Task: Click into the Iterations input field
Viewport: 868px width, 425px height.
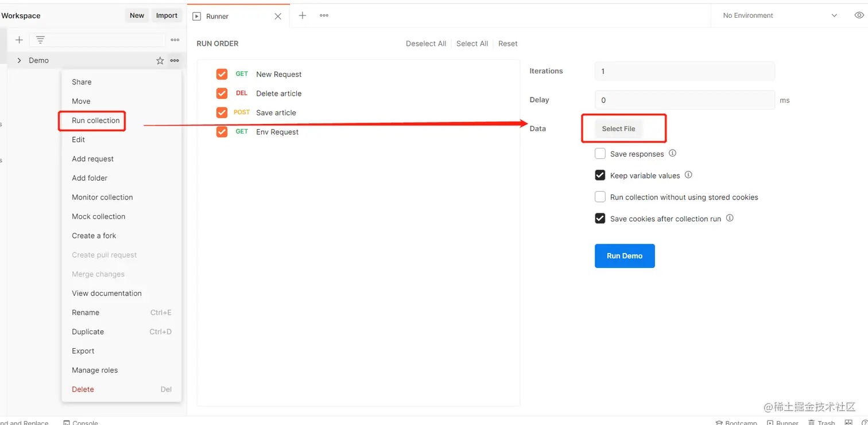Action: (x=684, y=71)
